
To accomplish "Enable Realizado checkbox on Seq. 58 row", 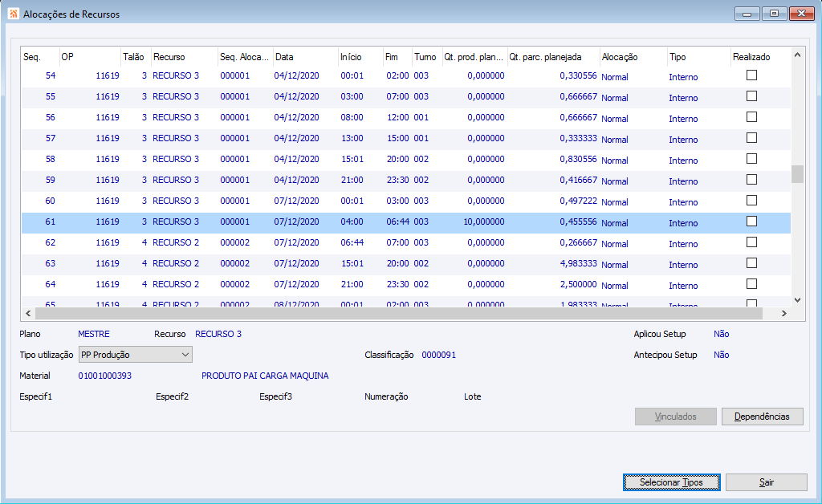I will 751,159.
